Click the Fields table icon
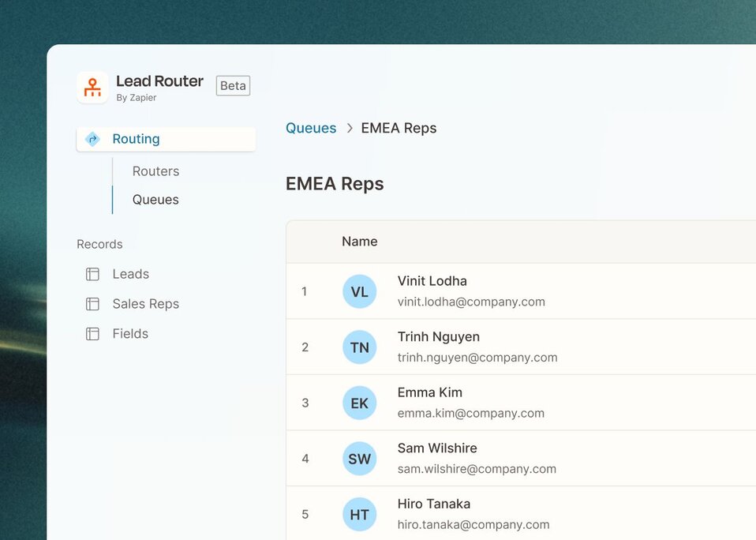Image resolution: width=756 pixels, height=540 pixels. coord(91,333)
